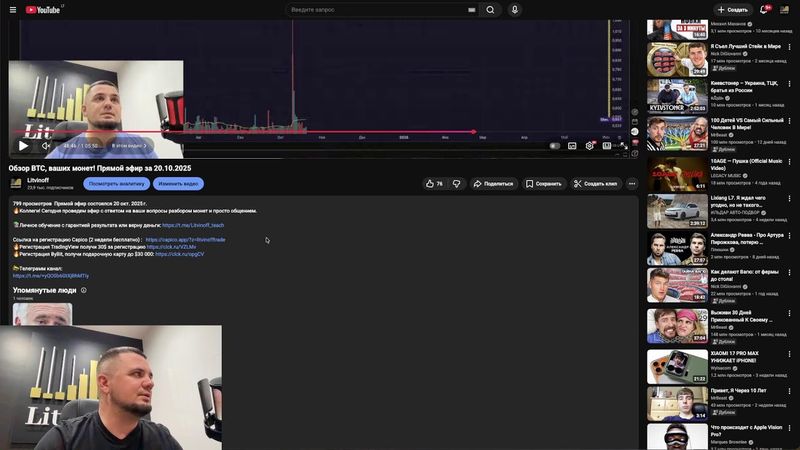Activate voice search microphone

[x=515, y=9]
